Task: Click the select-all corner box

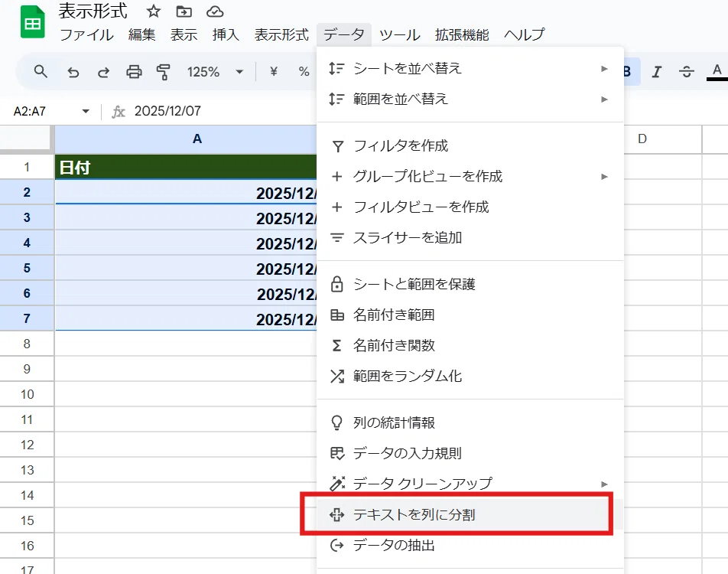Action: 27,139
